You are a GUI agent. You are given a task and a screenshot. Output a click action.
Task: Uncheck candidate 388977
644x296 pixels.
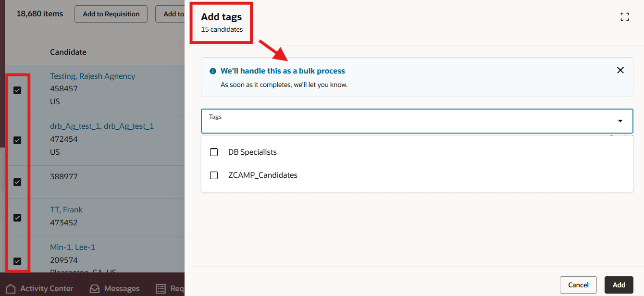point(17,182)
